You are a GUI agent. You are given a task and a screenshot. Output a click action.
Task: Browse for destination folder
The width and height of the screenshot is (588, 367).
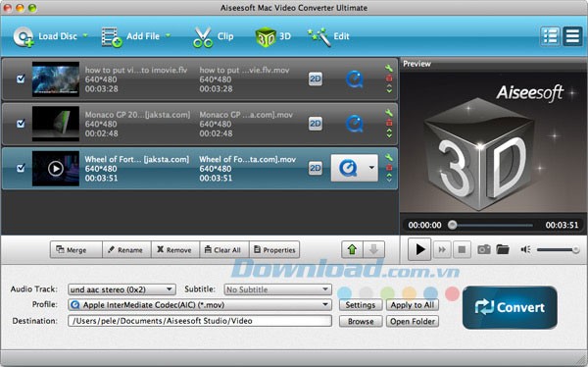361,321
